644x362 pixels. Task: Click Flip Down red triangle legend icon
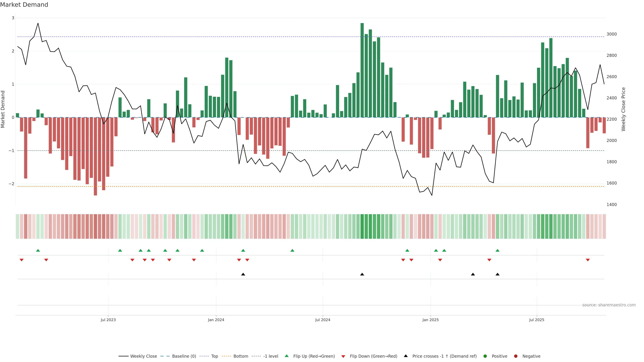(x=343, y=356)
